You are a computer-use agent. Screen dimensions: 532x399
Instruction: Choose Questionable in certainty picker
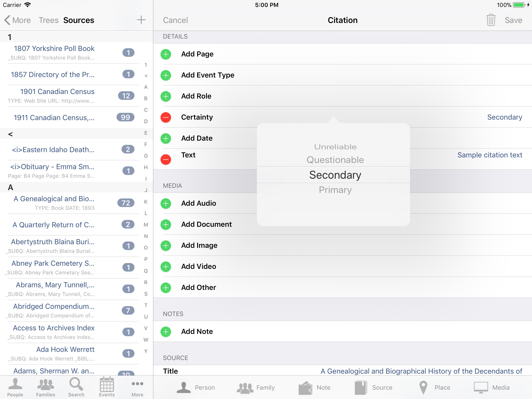335,160
